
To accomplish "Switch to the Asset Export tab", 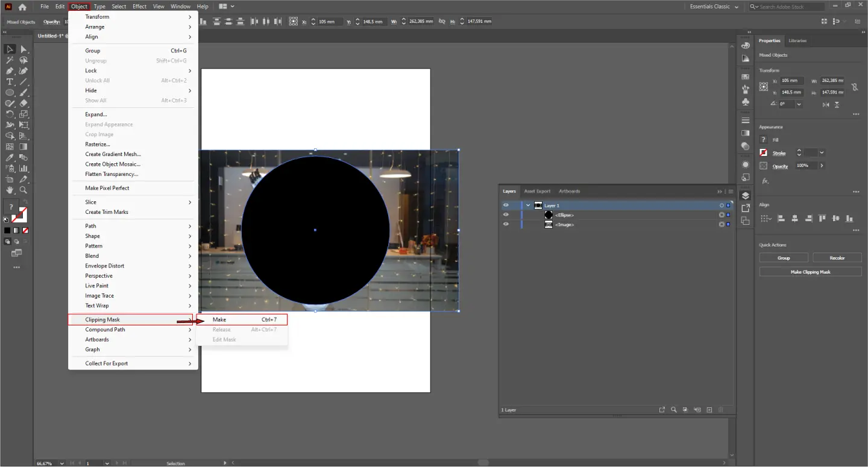I will click(x=537, y=191).
